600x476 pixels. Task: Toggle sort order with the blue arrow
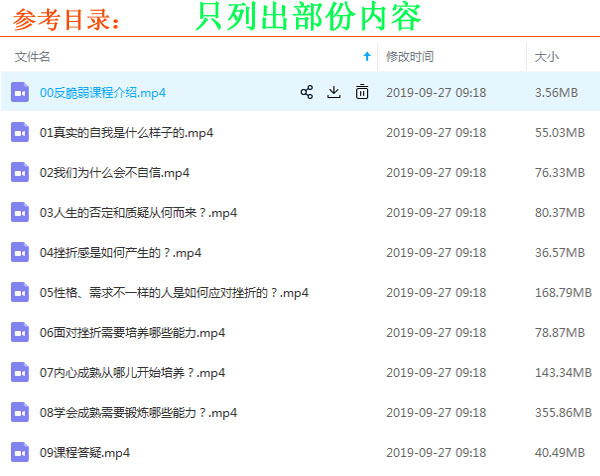pos(367,57)
